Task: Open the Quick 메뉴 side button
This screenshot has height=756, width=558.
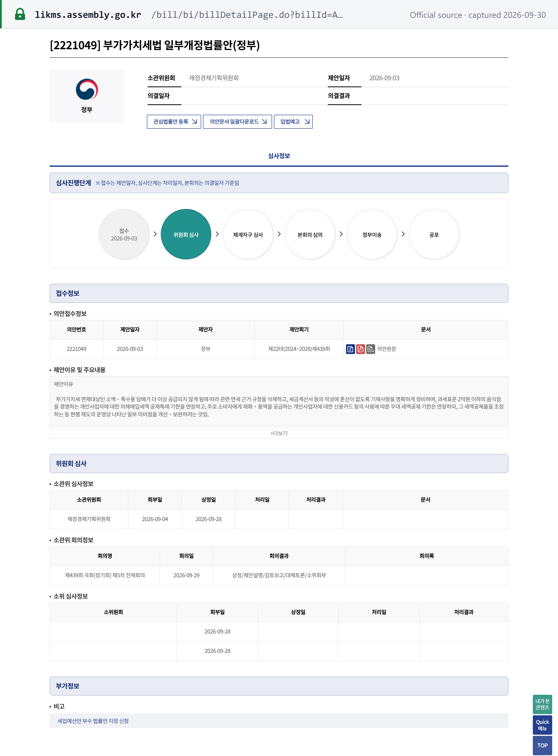Action: click(x=542, y=725)
